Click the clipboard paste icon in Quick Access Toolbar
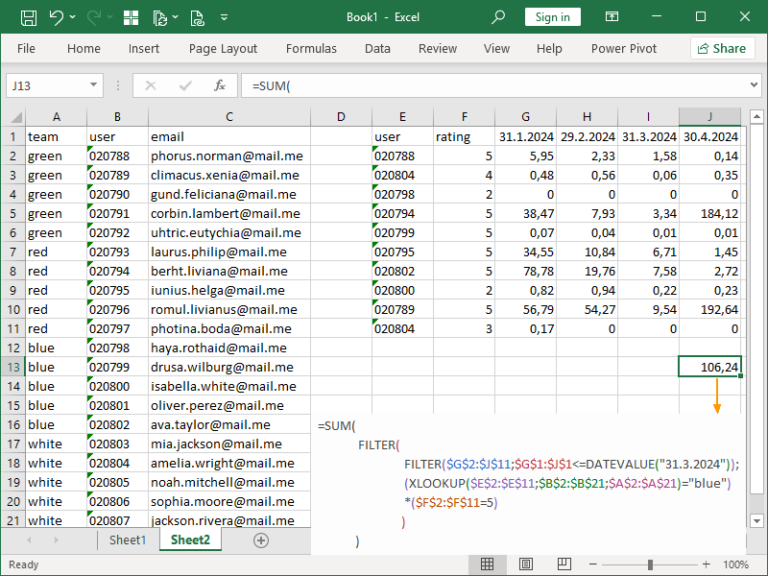Screen dimensions: 768x576 [160, 18]
